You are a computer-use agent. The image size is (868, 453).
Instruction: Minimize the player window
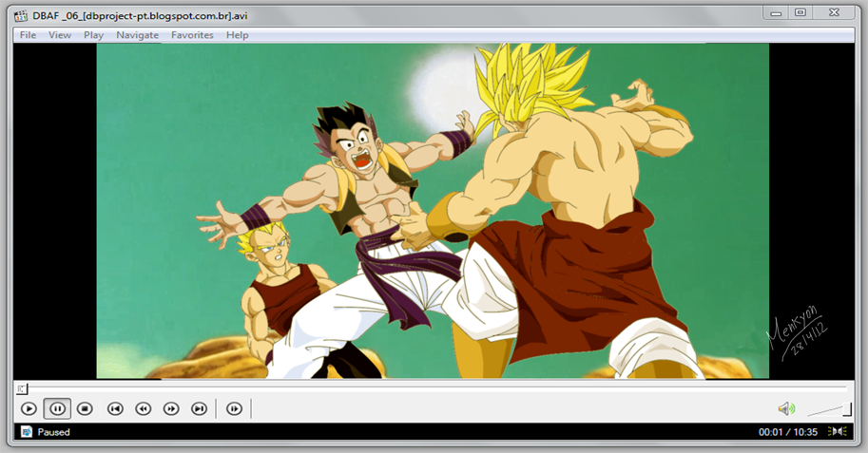777,12
